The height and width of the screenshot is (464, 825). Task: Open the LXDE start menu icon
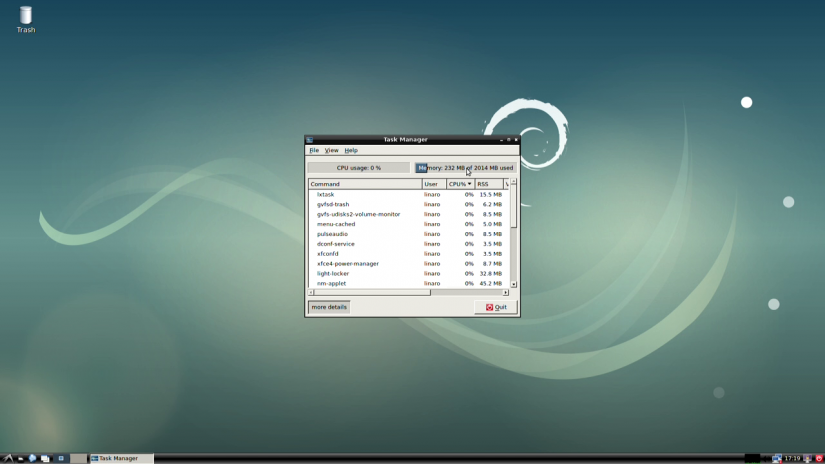point(7,458)
